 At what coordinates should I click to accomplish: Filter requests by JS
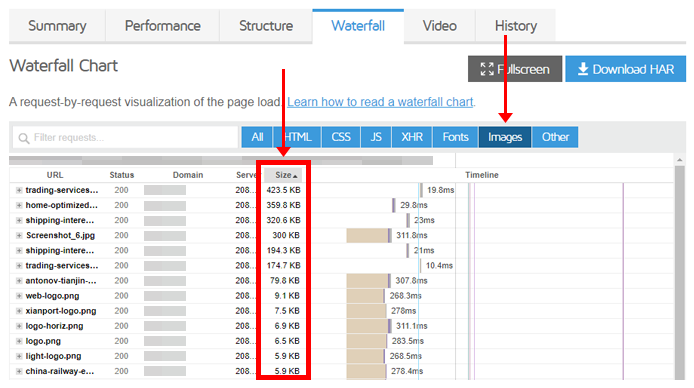coord(376,137)
